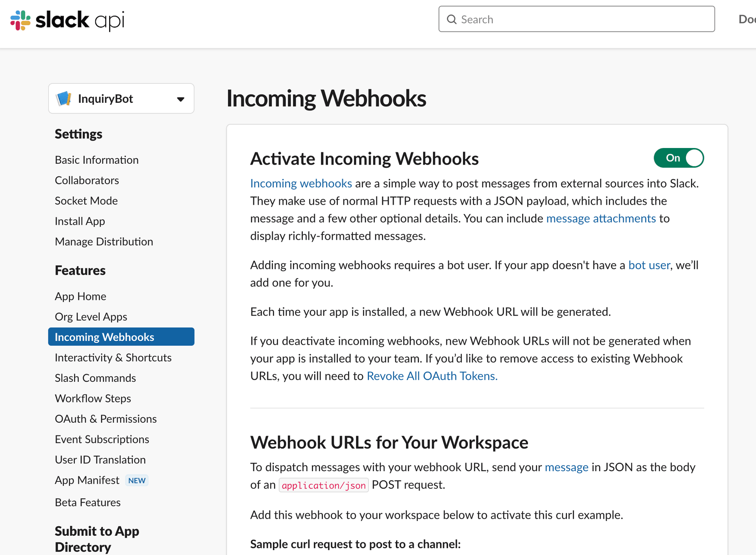Click the bot user link
The width and height of the screenshot is (756, 555).
tap(649, 265)
